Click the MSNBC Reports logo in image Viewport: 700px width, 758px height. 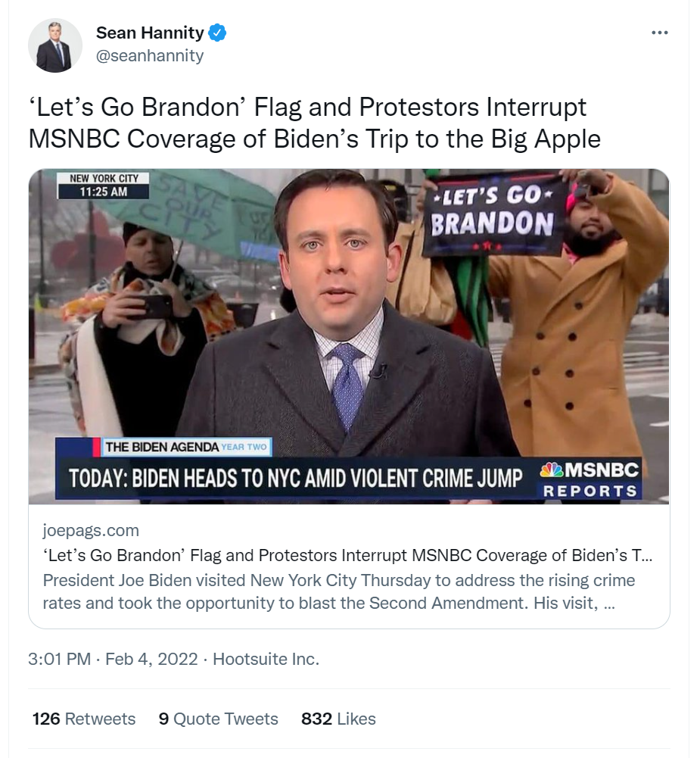pos(590,479)
